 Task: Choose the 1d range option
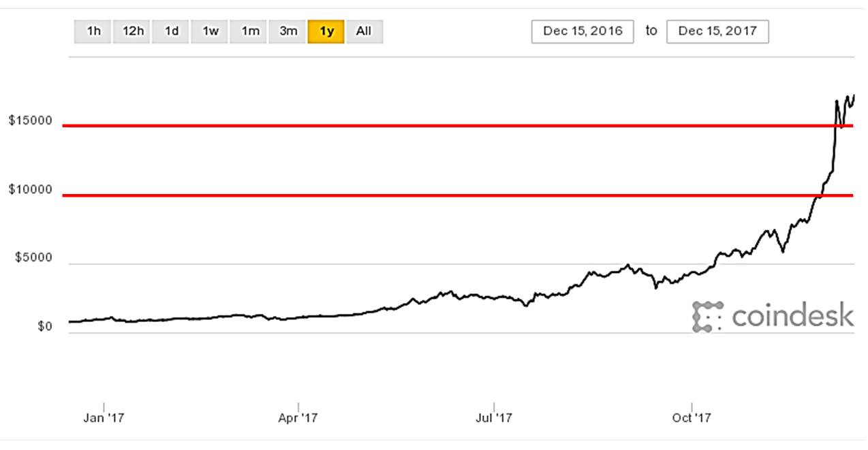[171, 31]
